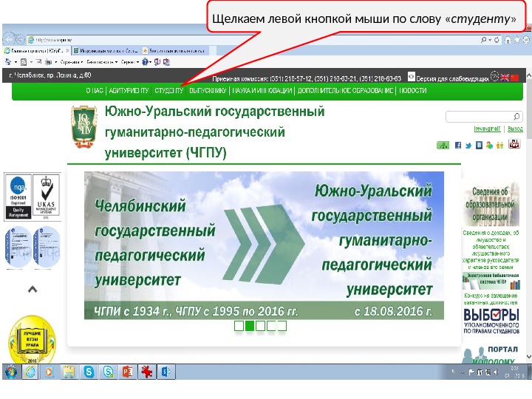
Task: Select the third slider indicator square
Action: click(260, 326)
